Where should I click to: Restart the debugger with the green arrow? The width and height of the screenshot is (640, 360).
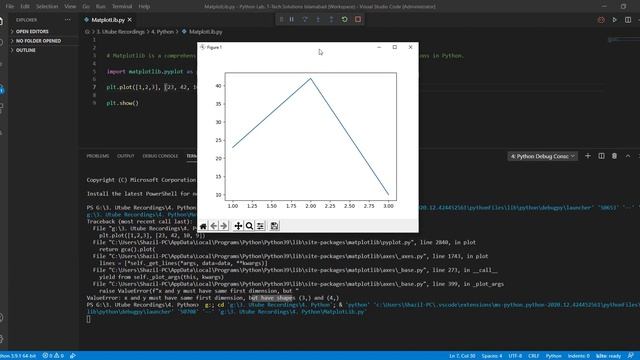pos(344,19)
